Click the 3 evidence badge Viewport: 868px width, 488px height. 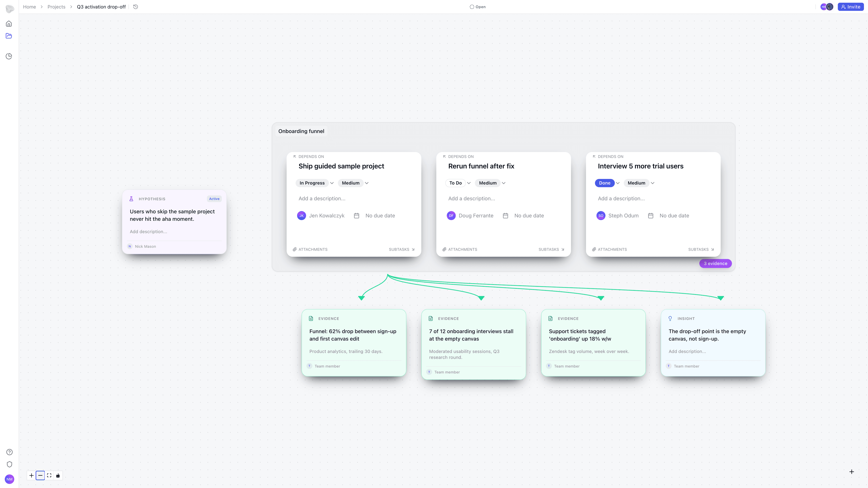tap(715, 263)
